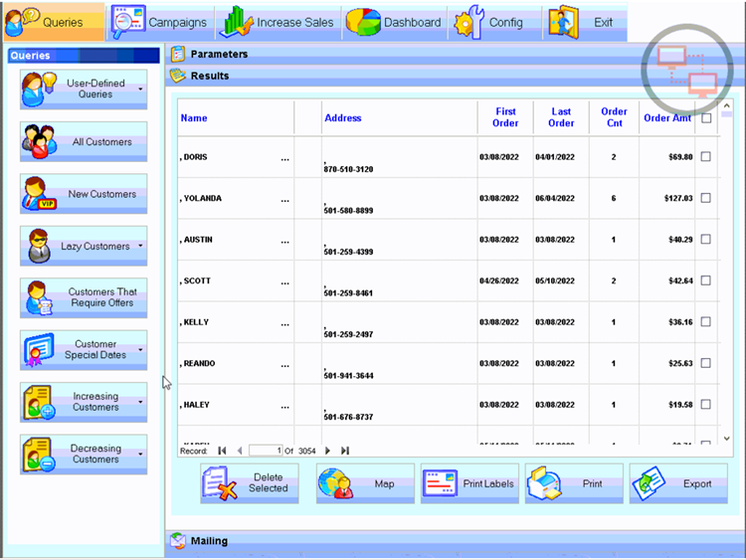Click the Parameters clipboard icon
746x560 pixels.
pos(178,54)
